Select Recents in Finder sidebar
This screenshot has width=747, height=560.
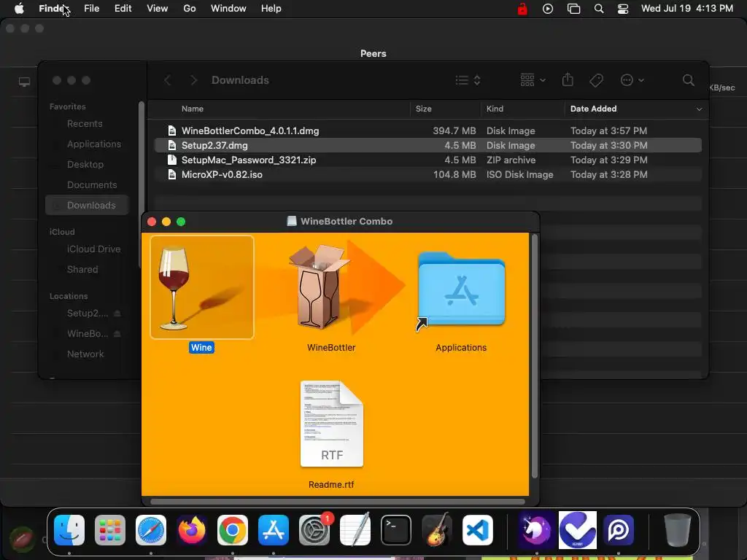click(x=85, y=124)
